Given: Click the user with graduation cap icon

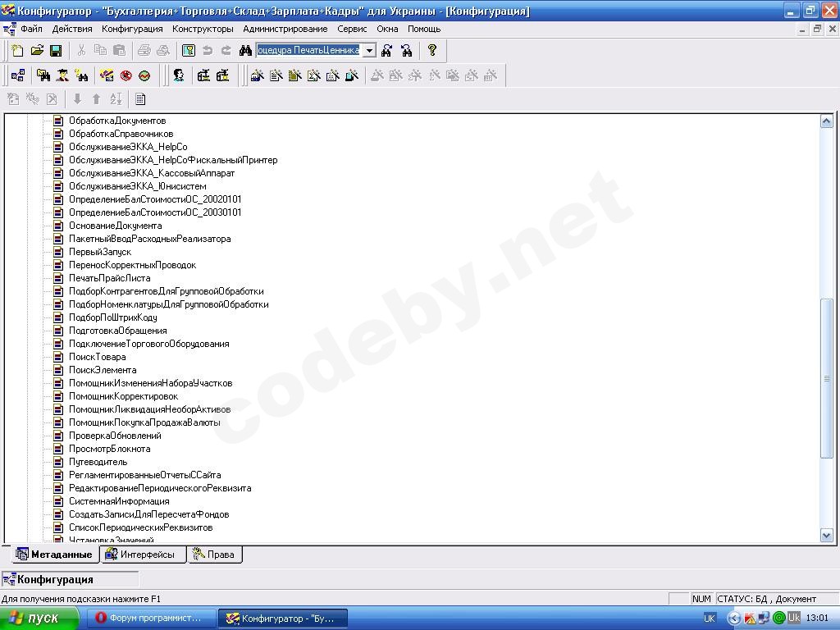Looking at the screenshot, I should (62, 75).
